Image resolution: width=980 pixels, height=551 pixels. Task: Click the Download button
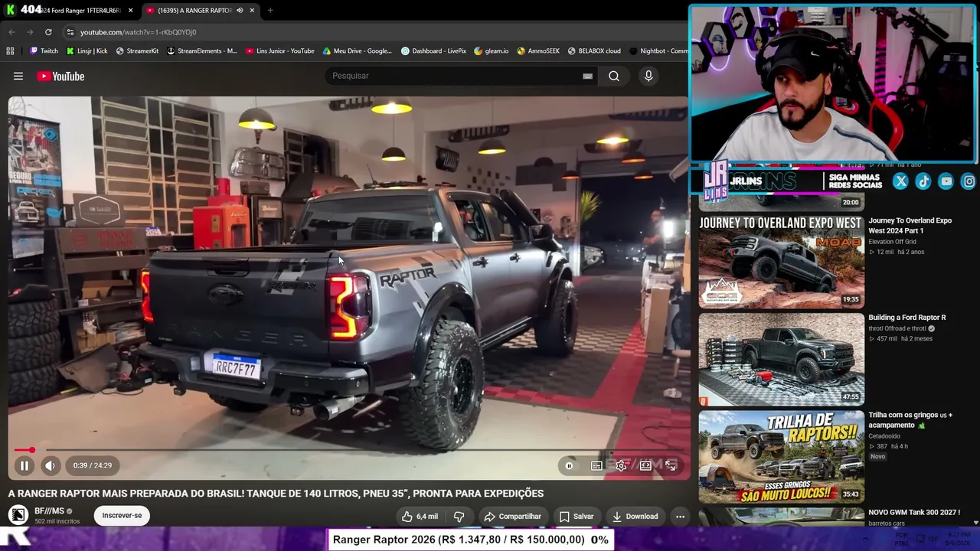click(635, 517)
